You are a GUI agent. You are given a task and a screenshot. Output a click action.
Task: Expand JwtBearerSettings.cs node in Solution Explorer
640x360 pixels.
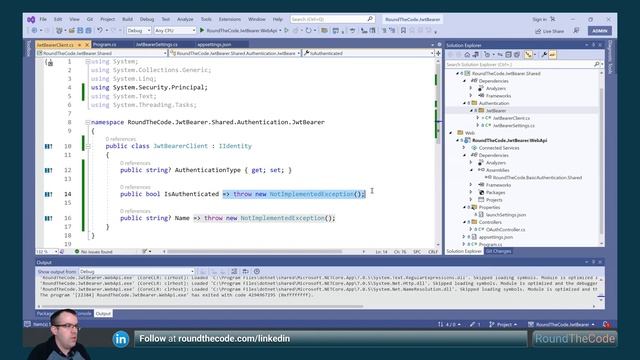(x=478, y=126)
